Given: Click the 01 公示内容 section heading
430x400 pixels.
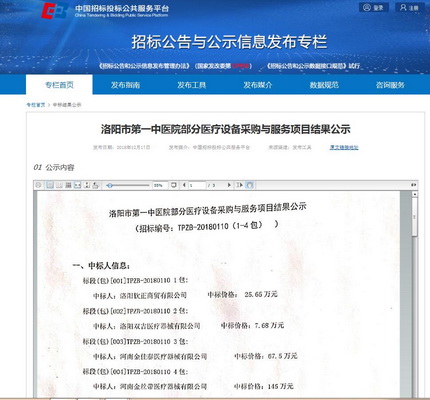Looking at the screenshot, I should (x=54, y=167).
